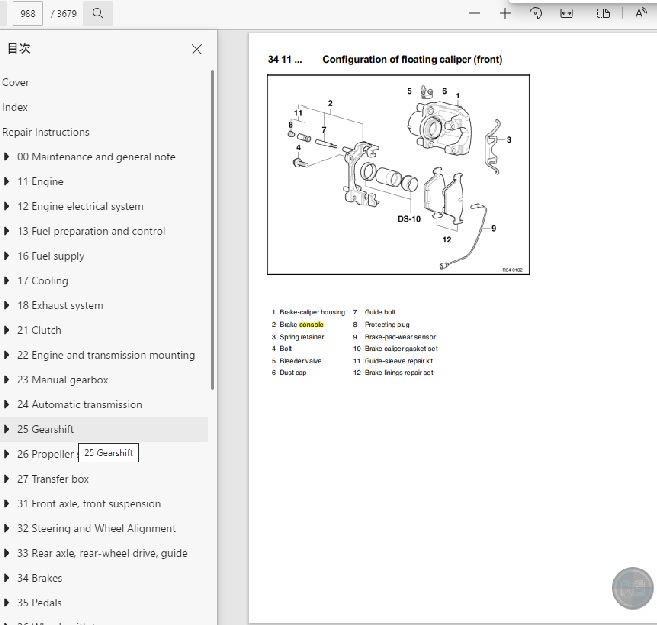Viewport: 657px width, 625px height.
Task: Go to the 11 Engine chapter
Action: [40, 181]
